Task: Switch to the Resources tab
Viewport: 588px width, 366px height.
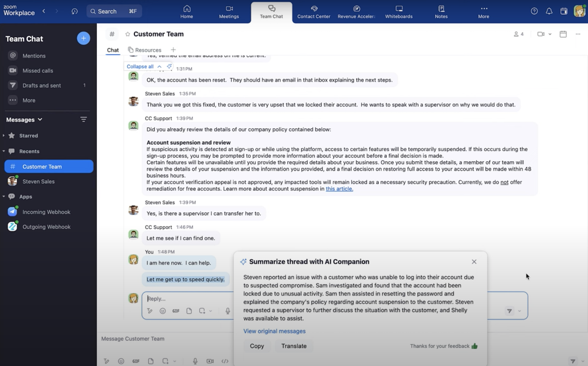Action: click(x=145, y=50)
